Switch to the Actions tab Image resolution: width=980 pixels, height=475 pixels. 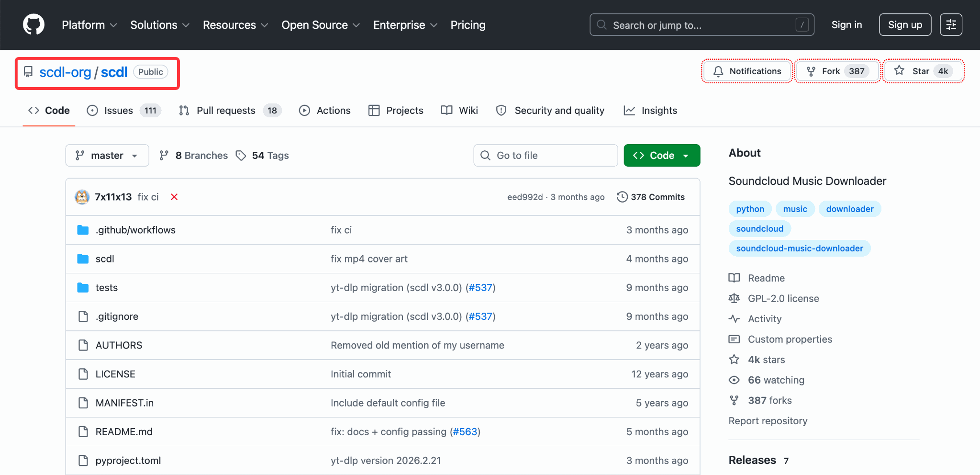pyautogui.click(x=324, y=111)
